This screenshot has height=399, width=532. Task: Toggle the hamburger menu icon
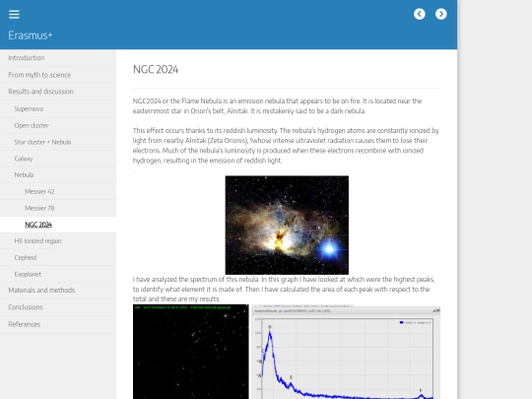point(14,14)
